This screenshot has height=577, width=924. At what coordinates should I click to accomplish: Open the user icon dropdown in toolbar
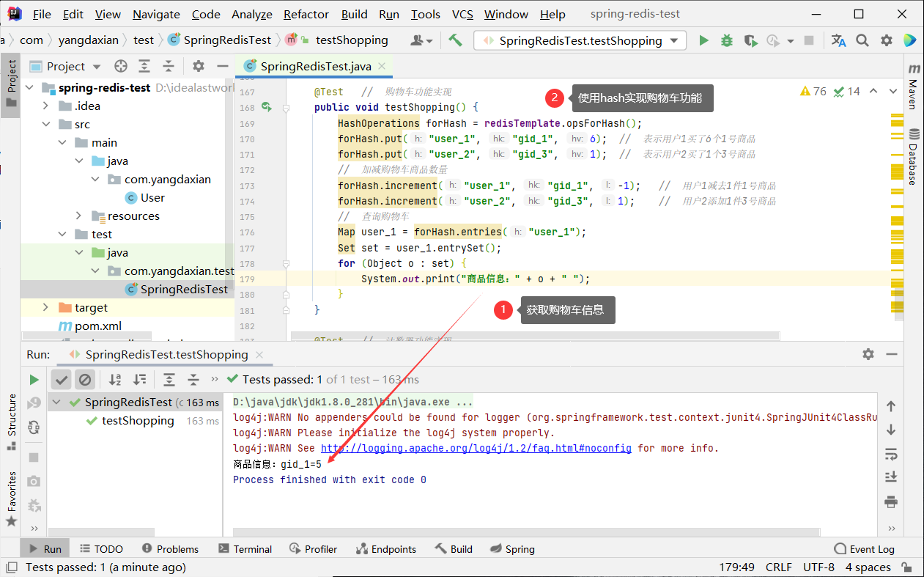(422, 40)
